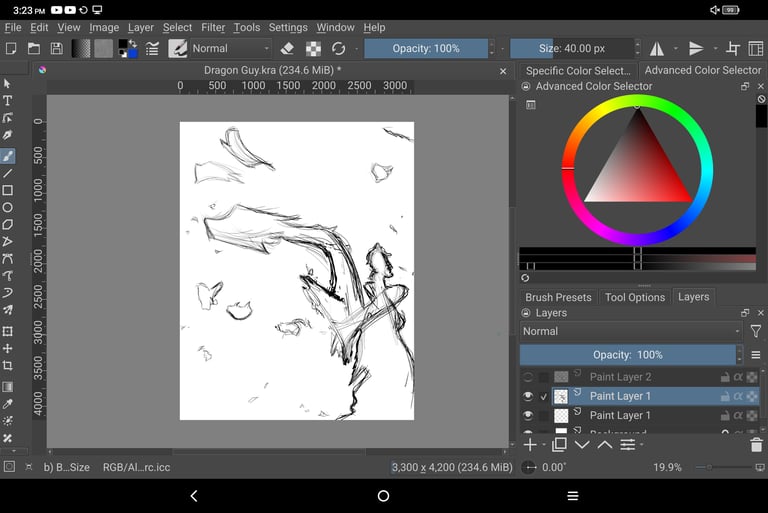Image resolution: width=768 pixels, height=513 pixels.
Task: Click the brush Size slider in toolbar
Action: coord(570,48)
